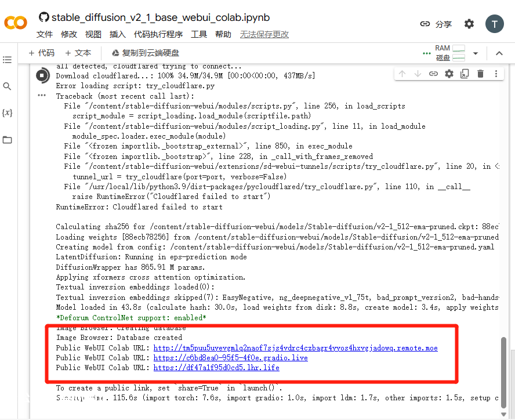The image size is (515, 420).
Task: Click 'LatentDiffusion: Running in eps-prediction mode' line
Action: pyautogui.click(x=151, y=256)
